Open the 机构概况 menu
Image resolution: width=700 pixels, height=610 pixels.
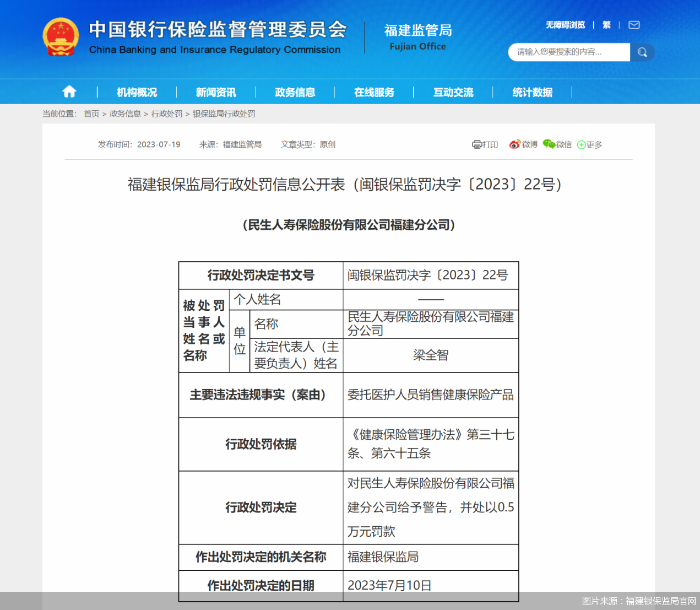[137, 92]
